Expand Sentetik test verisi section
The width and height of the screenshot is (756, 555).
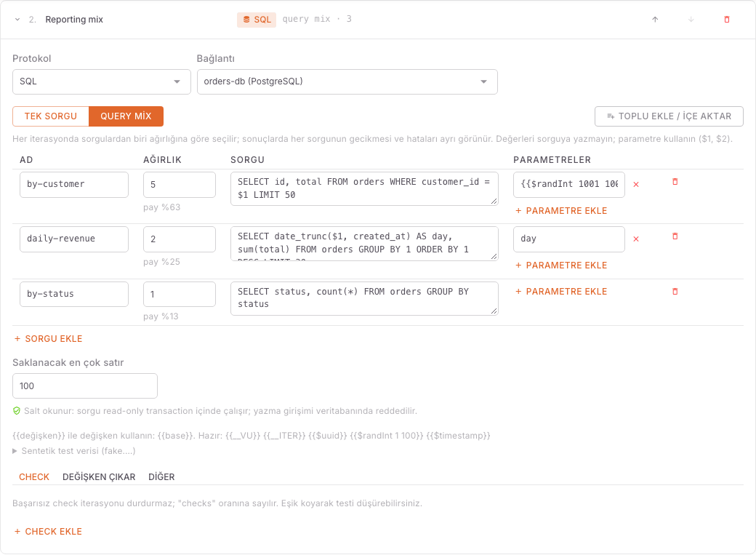[x=73, y=451]
